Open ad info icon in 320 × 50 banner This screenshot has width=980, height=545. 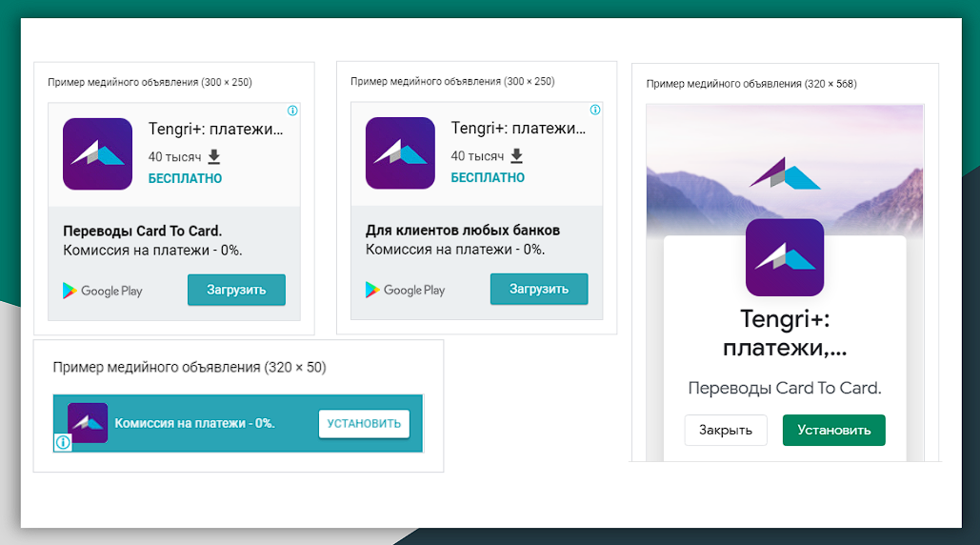tap(63, 442)
